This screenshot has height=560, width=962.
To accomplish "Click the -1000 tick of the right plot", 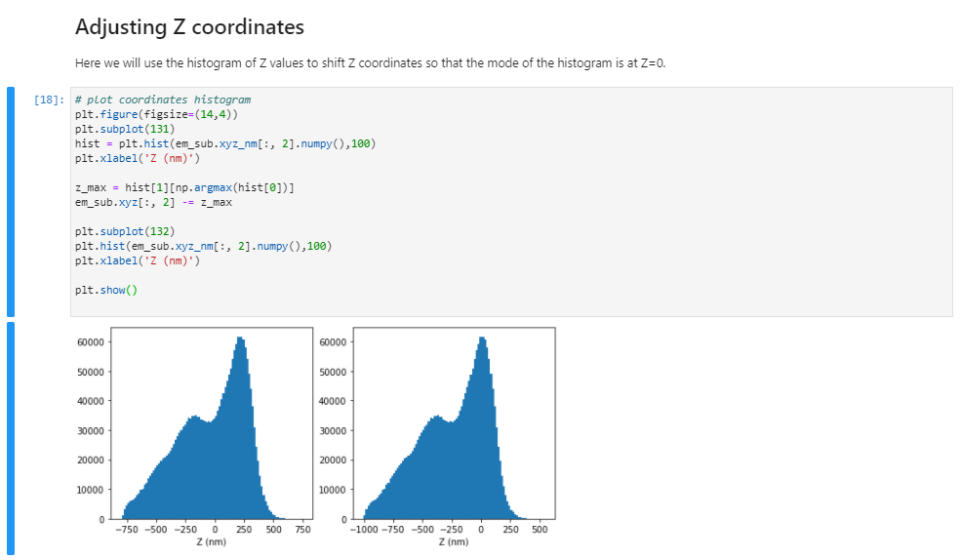I will 364,530.
